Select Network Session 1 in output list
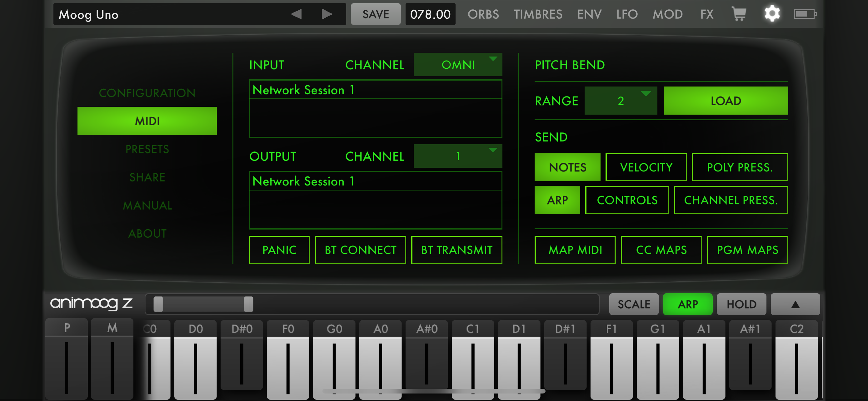The width and height of the screenshot is (868, 401). tap(375, 181)
